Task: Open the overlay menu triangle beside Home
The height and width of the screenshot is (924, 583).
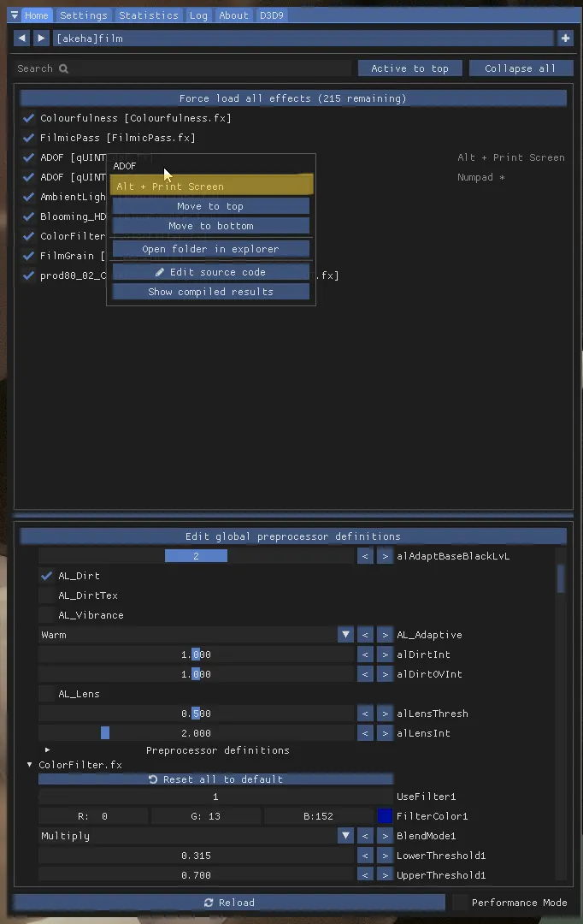Action: [15, 15]
